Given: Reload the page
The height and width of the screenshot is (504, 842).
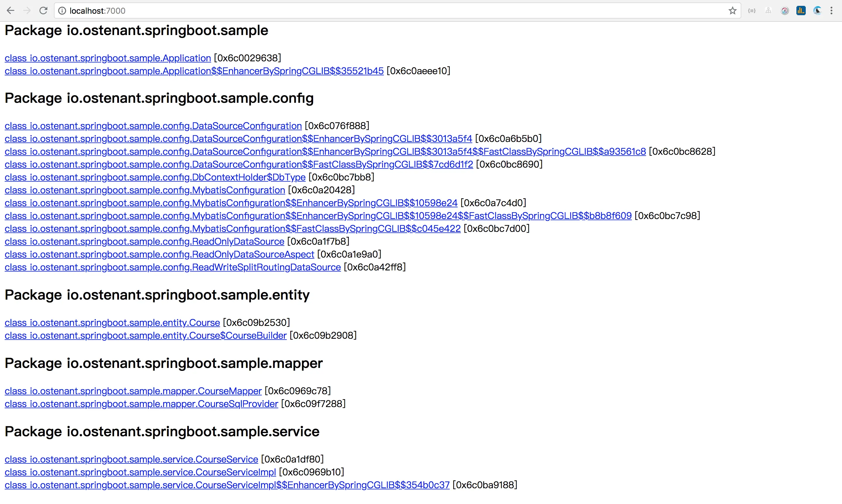Looking at the screenshot, I should 43,11.
